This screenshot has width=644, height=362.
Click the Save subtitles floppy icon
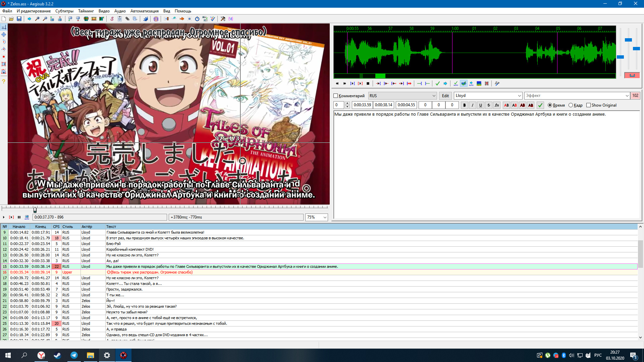click(x=19, y=19)
